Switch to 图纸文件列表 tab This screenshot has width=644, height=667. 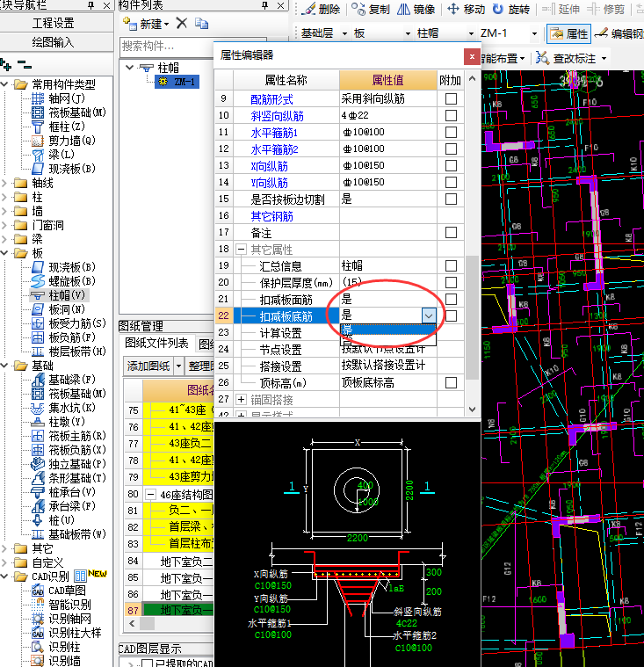tap(156, 343)
